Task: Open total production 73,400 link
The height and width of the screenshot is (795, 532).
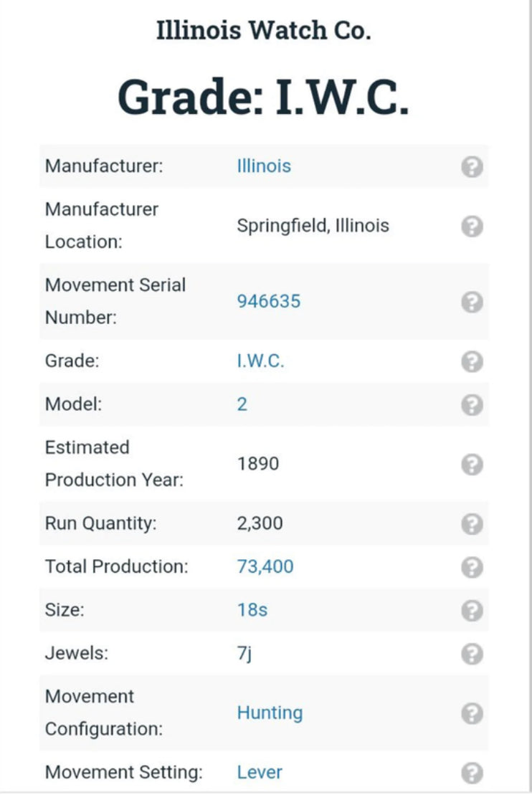Action: pyautogui.click(x=265, y=567)
